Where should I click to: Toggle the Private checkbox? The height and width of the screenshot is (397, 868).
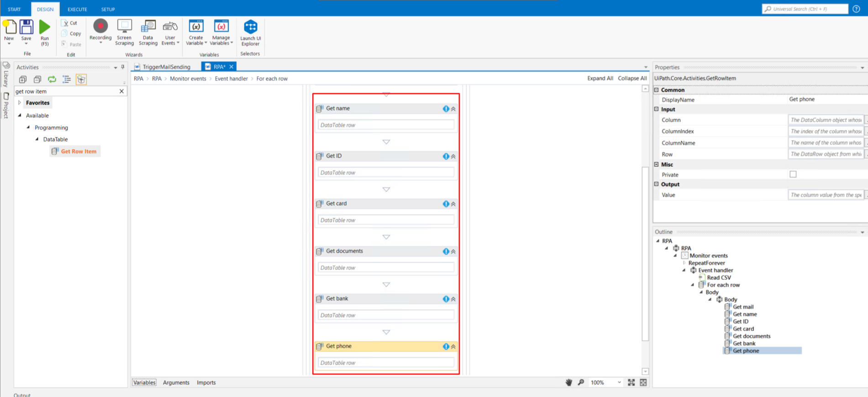pos(793,175)
